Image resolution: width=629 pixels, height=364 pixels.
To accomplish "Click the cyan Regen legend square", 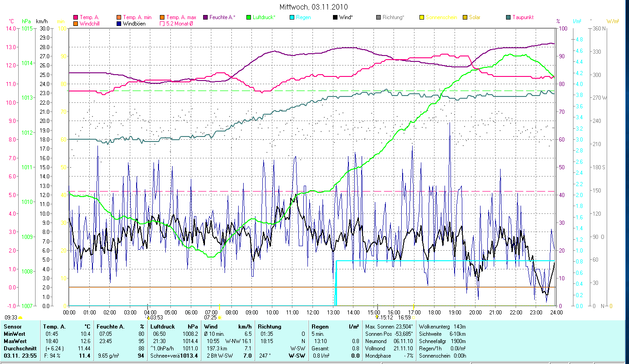I will [292, 17].
